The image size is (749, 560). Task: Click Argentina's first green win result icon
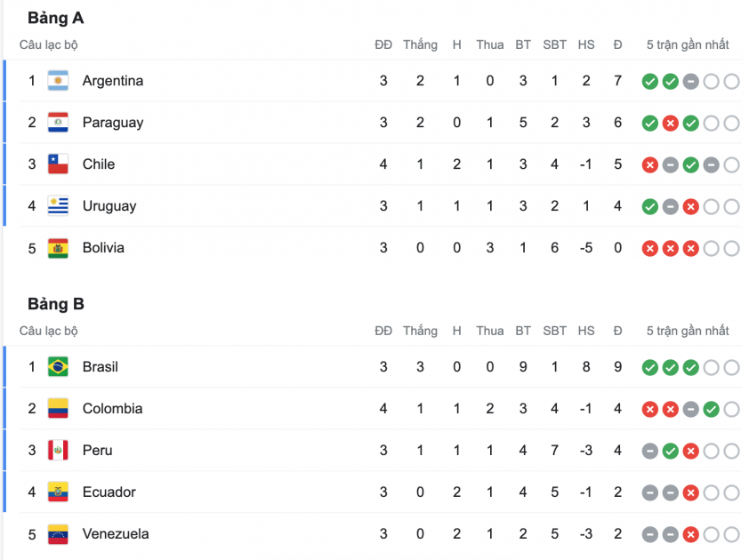[650, 82]
